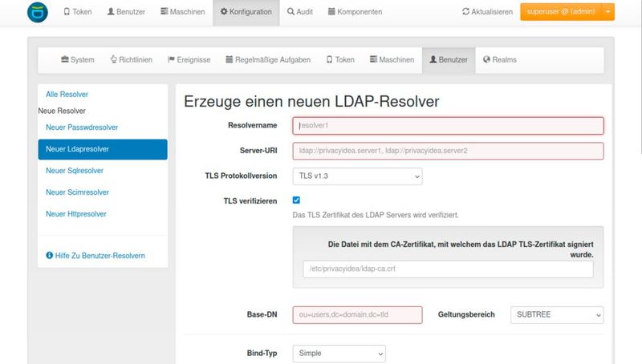Click magnifier icon on Audit tab
The height and width of the screenshot is (364, 642).
[x=291, y=11]
